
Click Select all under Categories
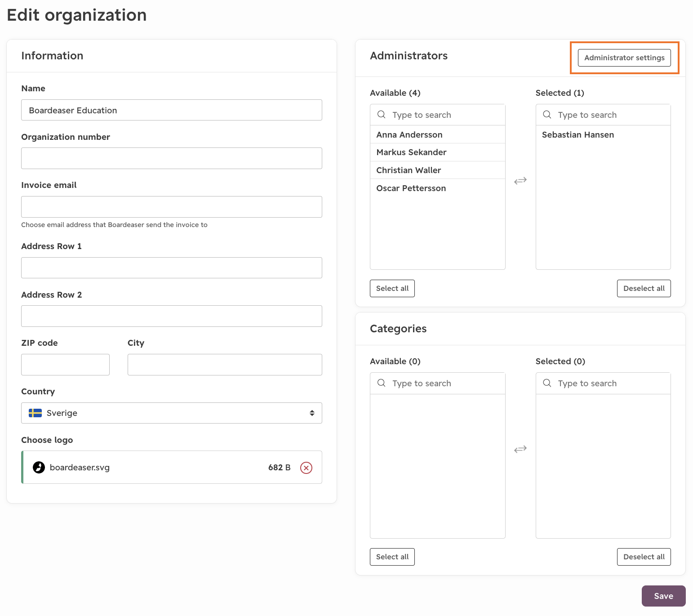(392, 557)
